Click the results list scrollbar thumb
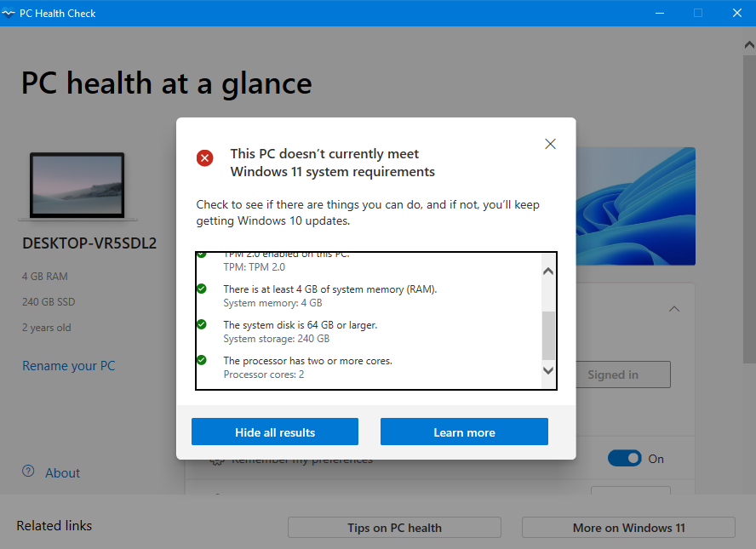756x549 pixels. click(548, 335)
